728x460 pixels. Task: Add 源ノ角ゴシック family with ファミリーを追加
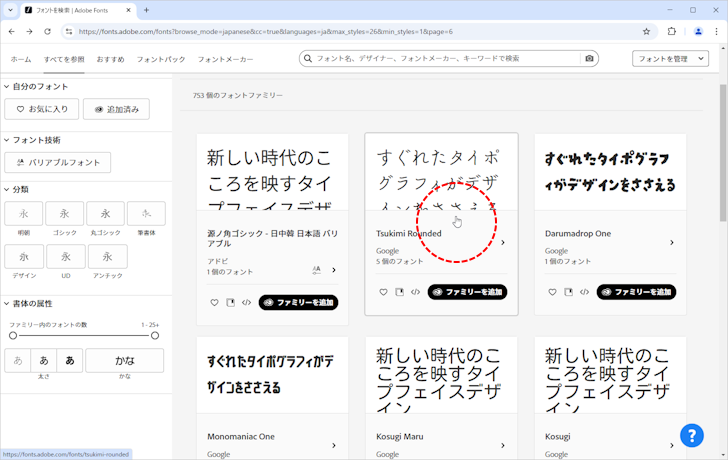299,303
